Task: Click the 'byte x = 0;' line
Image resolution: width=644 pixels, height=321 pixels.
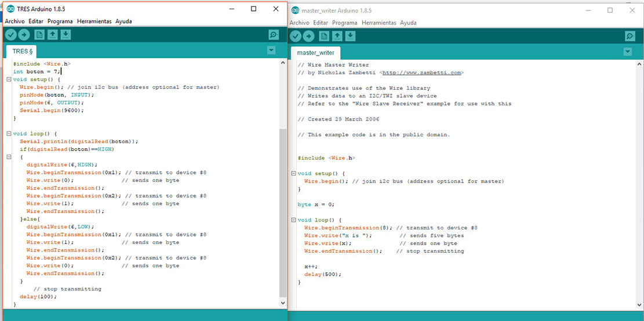Action: pos(316,205)
